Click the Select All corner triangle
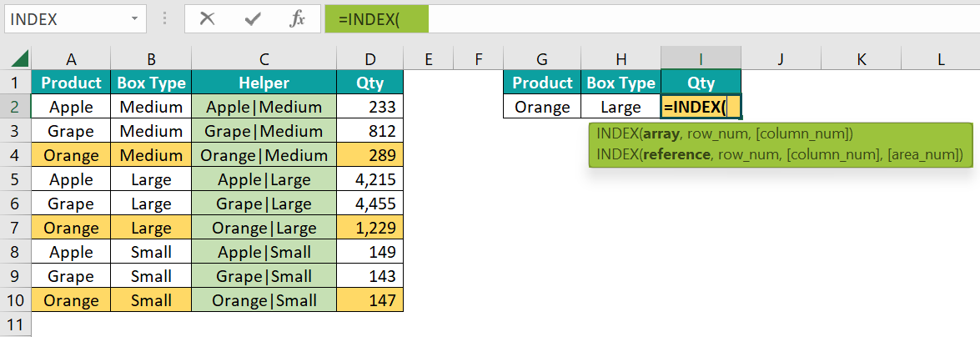The width and height of the screenshot is (980, 337). 20,59
